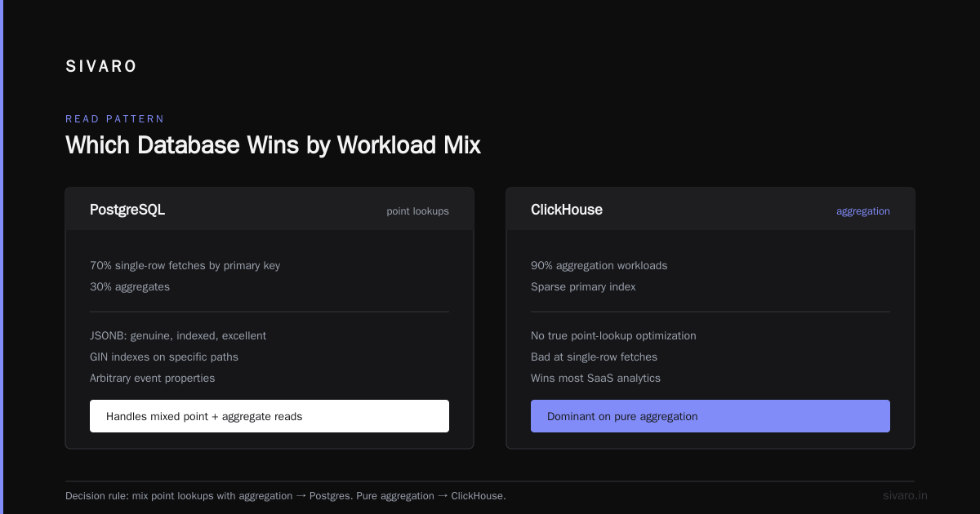Click JSONB genuine indexed excellent text
The height and width of the screenshot is (514, 980).
pos(178,336)
